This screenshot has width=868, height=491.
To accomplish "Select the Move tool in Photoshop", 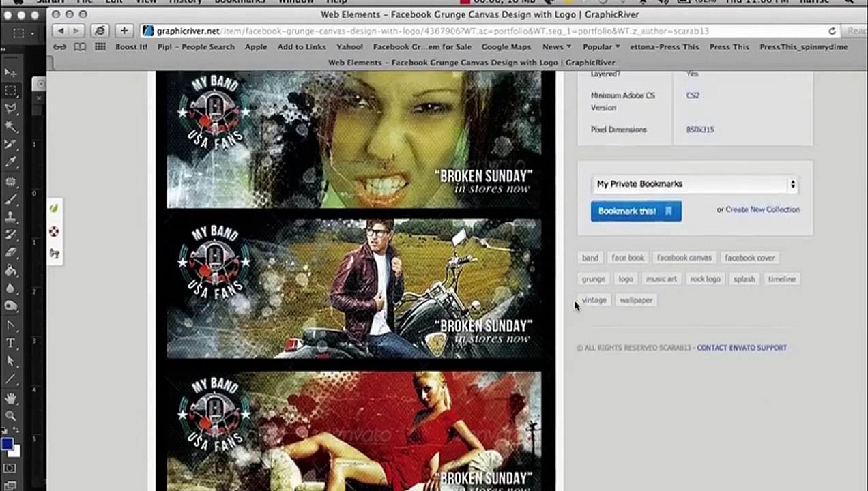I will [10, 72].
